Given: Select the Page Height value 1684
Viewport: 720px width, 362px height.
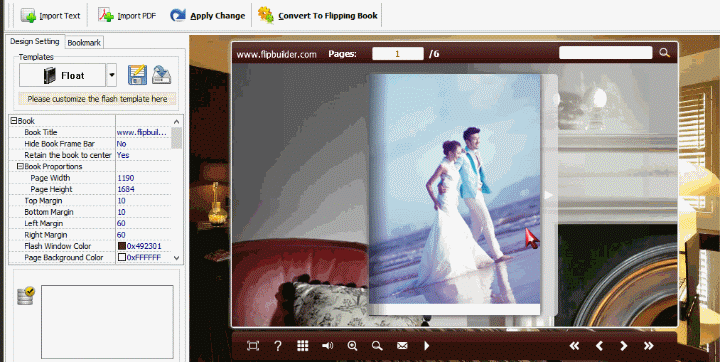Looking at the screenshot, I should [143, 189].
